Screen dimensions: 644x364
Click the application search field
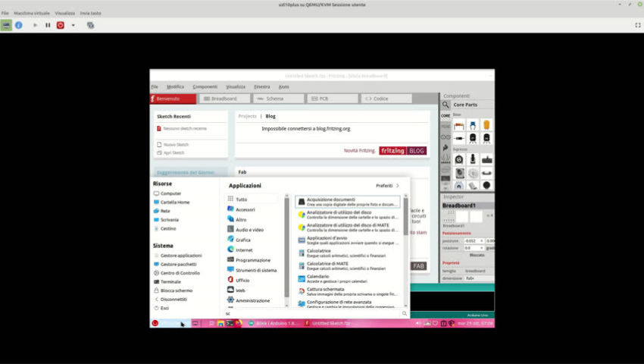[311, 313]
